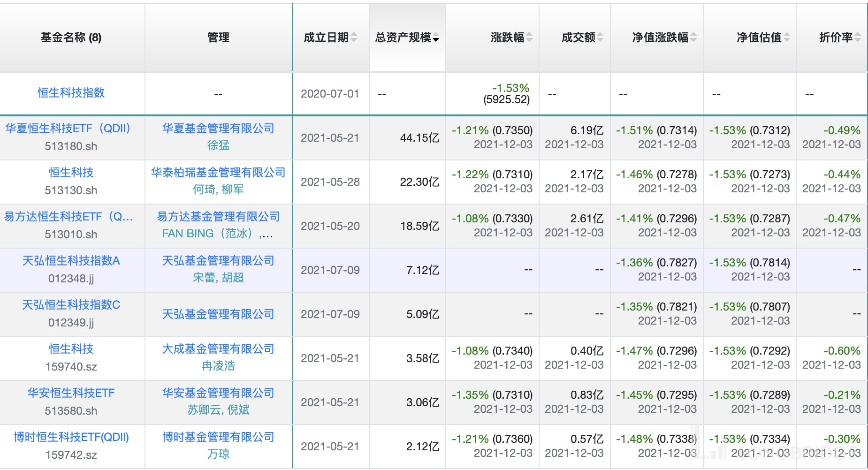Open 大成基金管理有限公司 company link

pos(218,349)
